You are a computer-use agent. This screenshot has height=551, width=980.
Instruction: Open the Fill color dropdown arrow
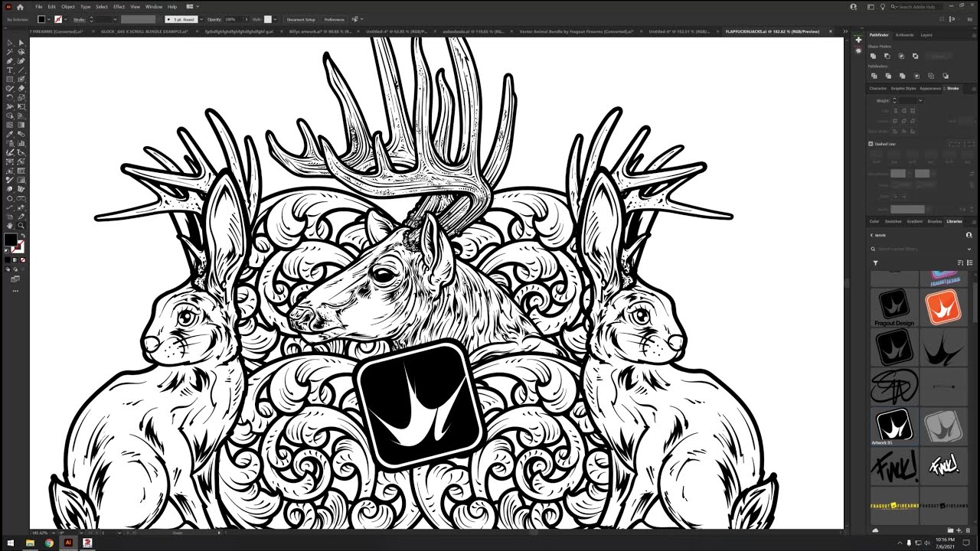(x=50, y=19)
